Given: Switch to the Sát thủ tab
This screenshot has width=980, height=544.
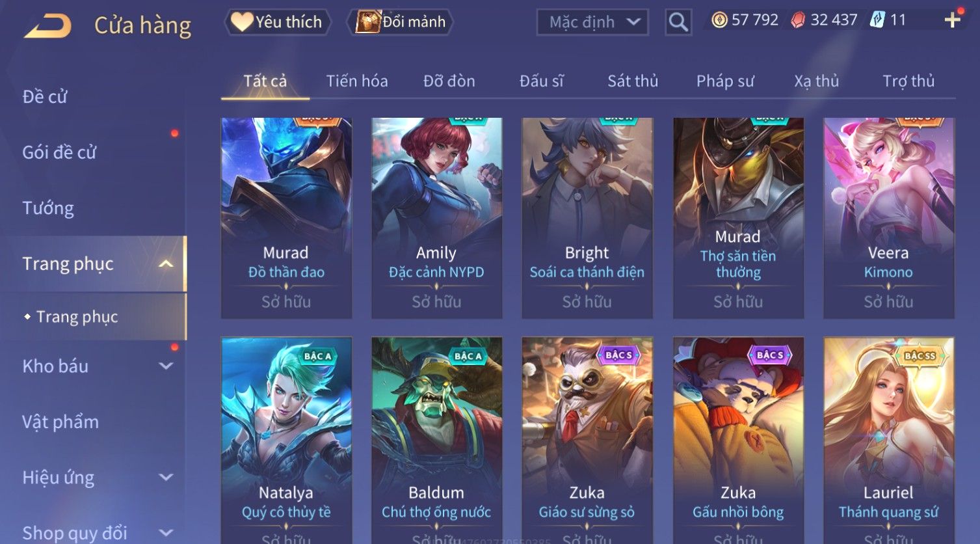Looking at the screenshot, I should click(x=633, y=81).
